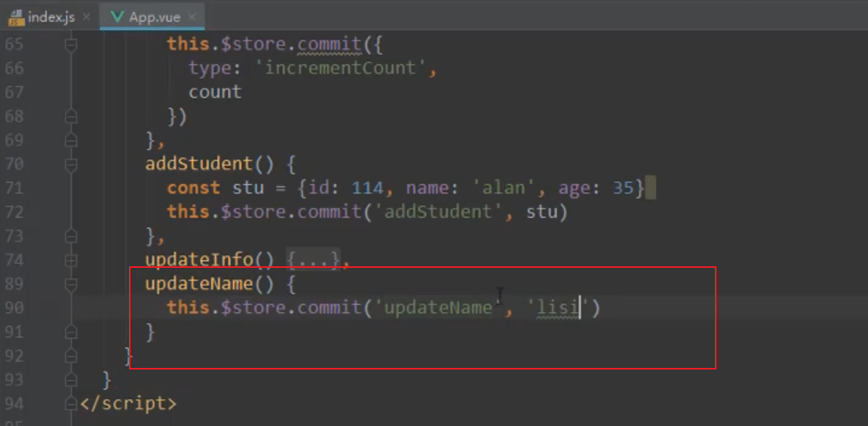Click the id key in the stu object

click(x=319, y=188)
